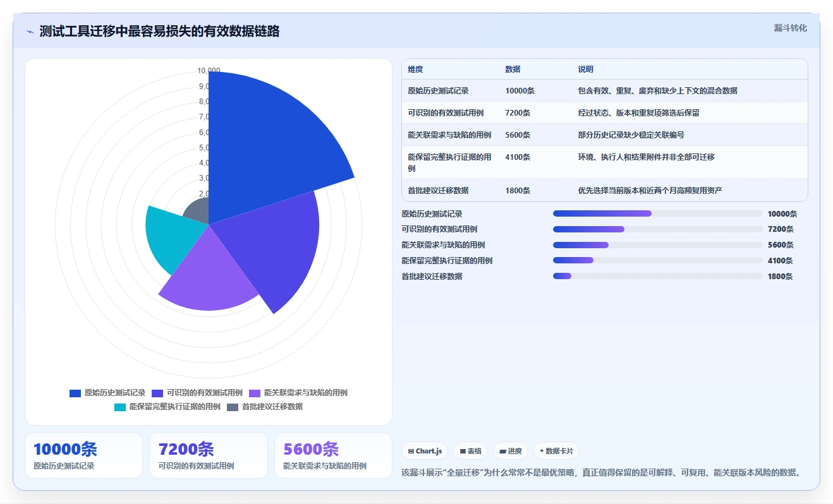
Task: Click the 10,000 axis tick label
Action: coord(209,71)
